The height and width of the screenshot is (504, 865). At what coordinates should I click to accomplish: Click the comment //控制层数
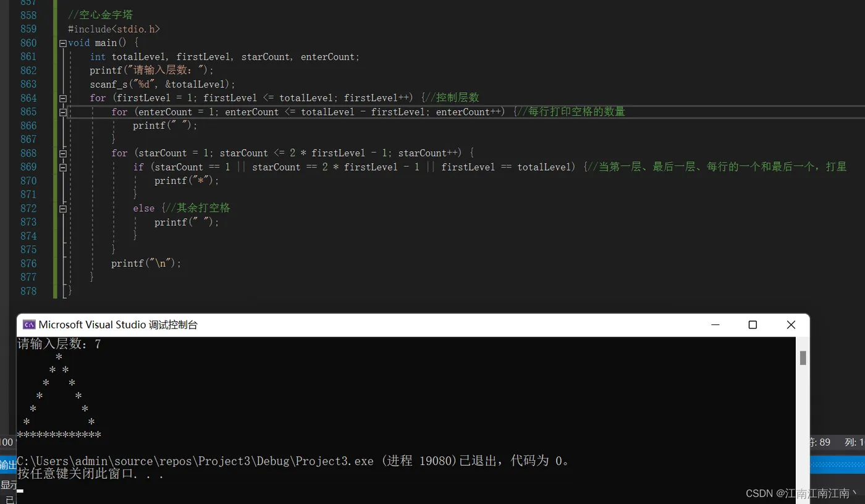pyautogui.click(x=453, y=98)
